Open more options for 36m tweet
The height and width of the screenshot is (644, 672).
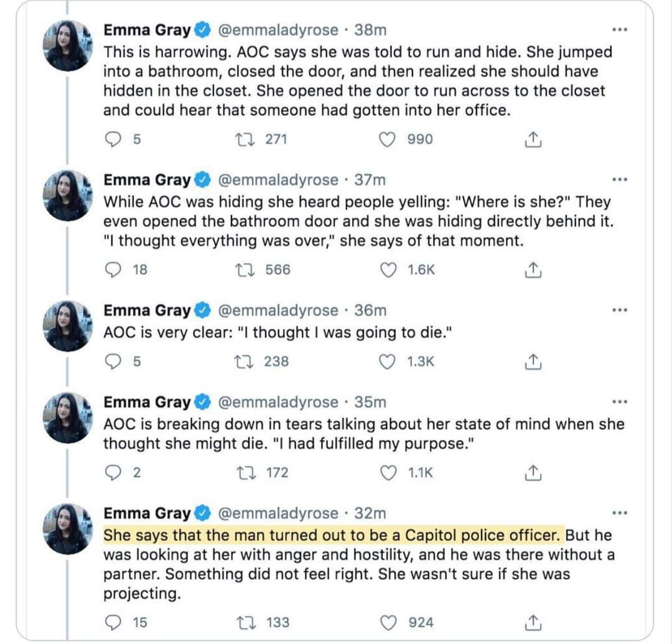click(618, 310)
